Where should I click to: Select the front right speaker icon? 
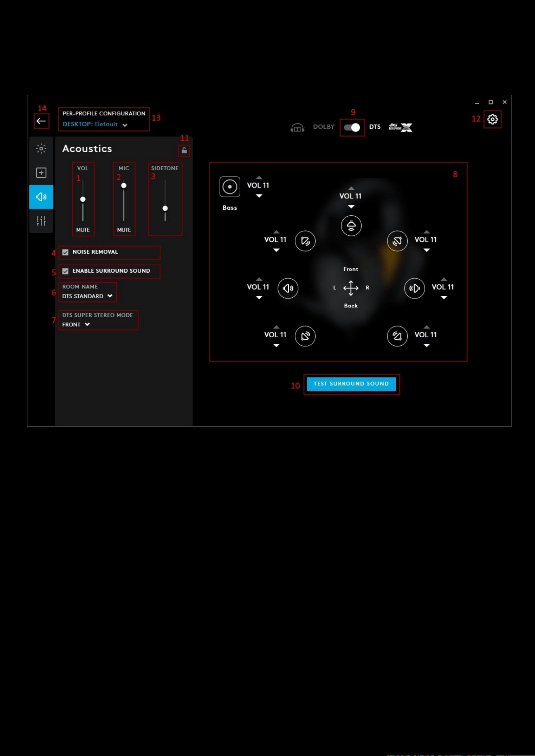397,241
